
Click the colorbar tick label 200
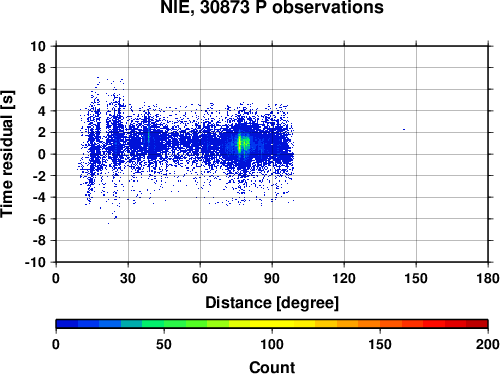point(488,344)
